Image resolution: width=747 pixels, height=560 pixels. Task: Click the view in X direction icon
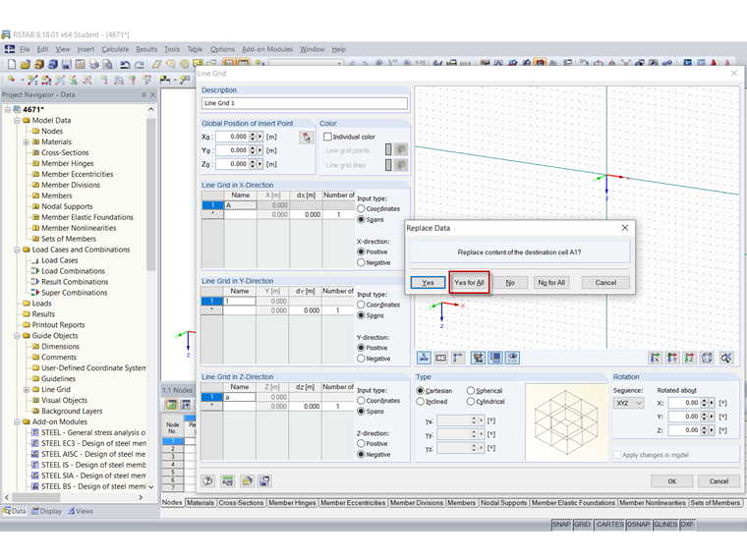click(x=656, y=358)
